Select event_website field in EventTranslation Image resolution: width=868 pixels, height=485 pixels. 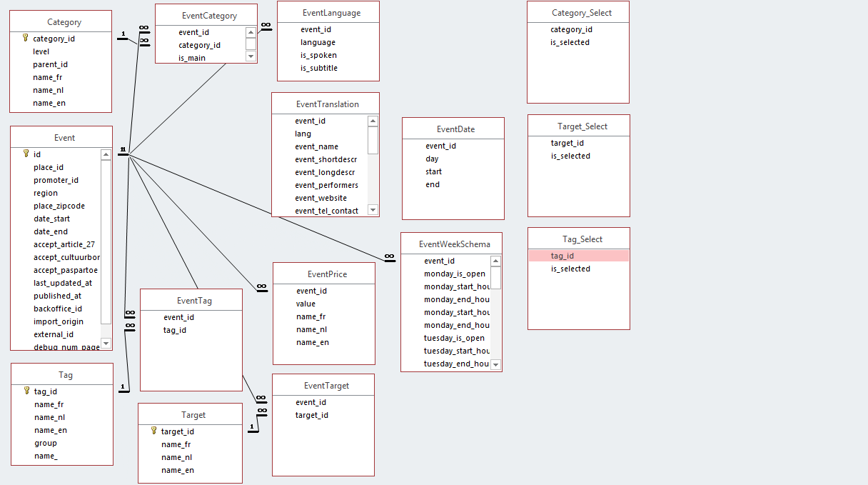coord(320,198)
